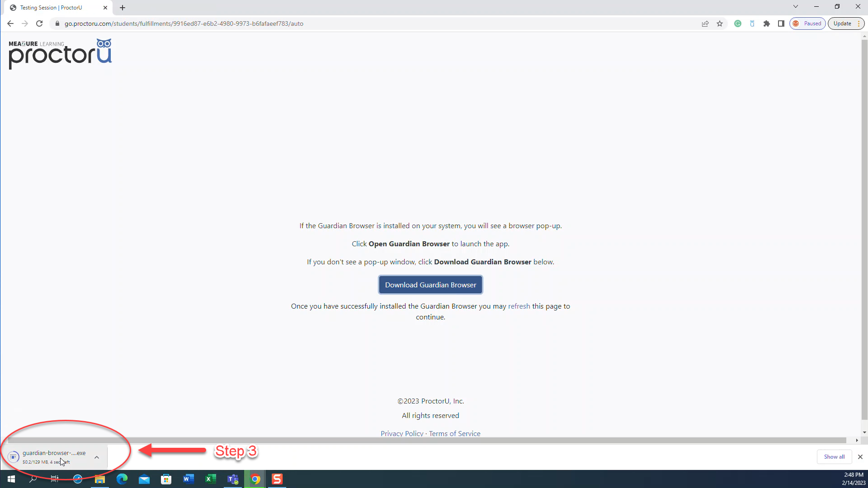Expand the guardian-browser download options
This screenshot has width=868, height=488.
tap(97, 456)
